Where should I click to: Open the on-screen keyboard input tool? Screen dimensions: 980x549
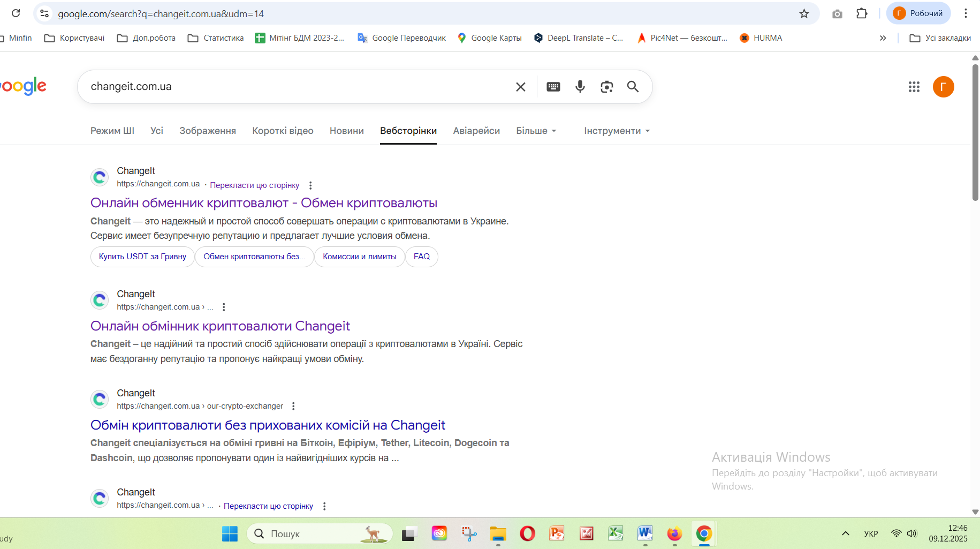[x=553, y=87]
